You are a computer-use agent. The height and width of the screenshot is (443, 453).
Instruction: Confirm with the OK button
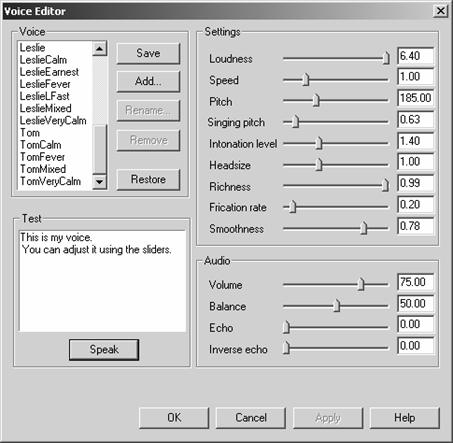[x=174, y=418]
